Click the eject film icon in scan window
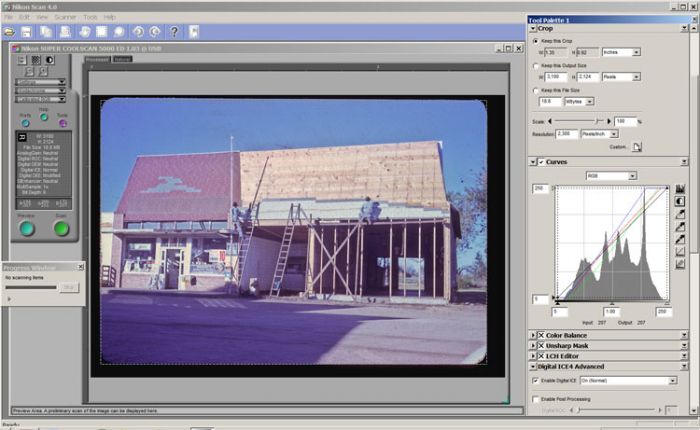This screenshot has width=700, height=430. pos(22,60)
